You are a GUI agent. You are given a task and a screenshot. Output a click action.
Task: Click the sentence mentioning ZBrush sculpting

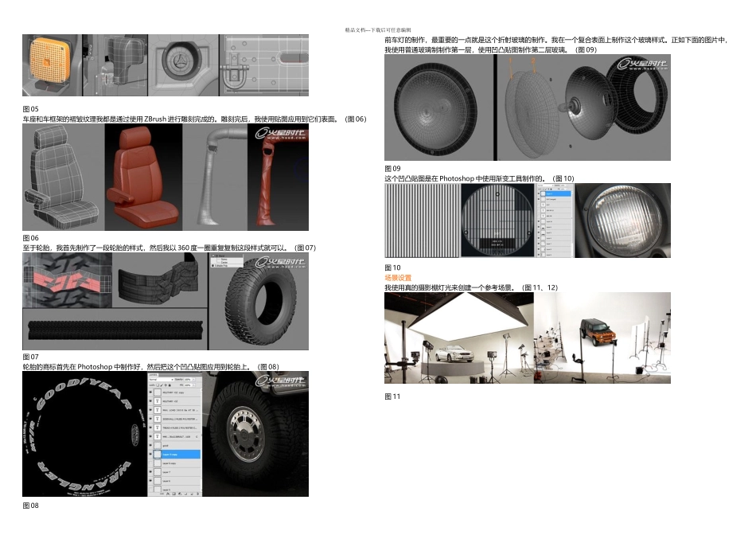[194, 119]
